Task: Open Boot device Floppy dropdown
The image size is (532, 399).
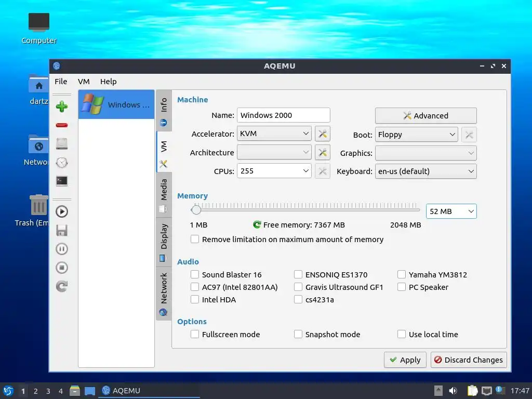Action: 416,135
